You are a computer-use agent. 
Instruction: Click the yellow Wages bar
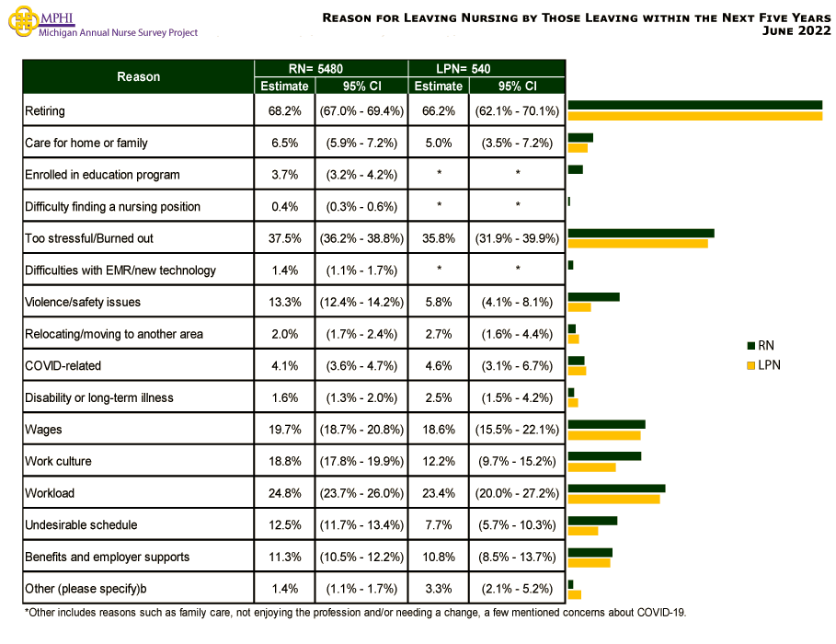(602, 435)
